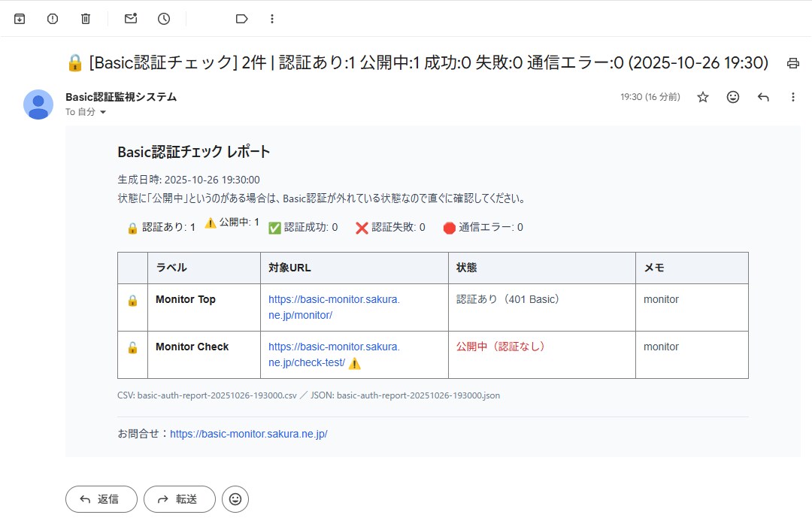Expand recipient details next to To 自分

tap(103, 112)
